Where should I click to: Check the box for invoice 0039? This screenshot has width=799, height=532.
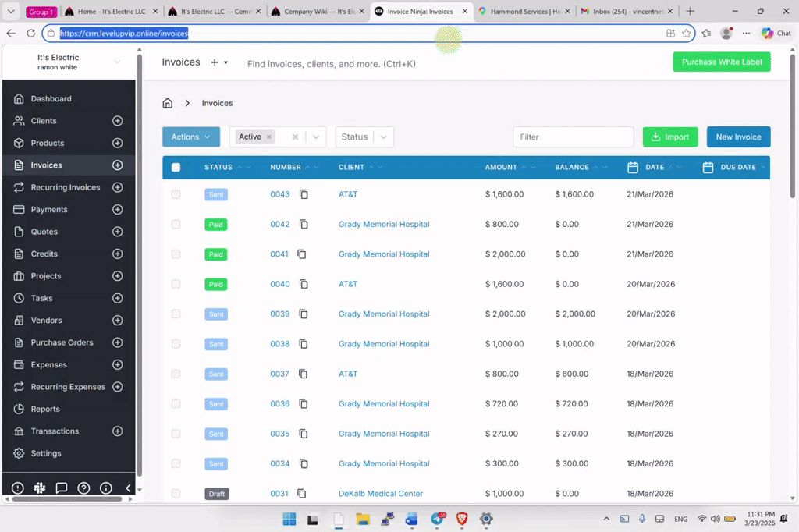pos(176,314)
